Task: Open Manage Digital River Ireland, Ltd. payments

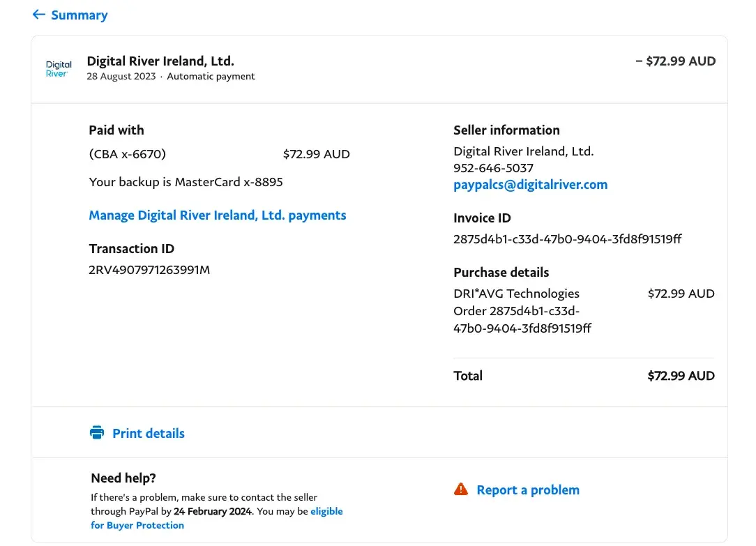Action: (217, 215)
